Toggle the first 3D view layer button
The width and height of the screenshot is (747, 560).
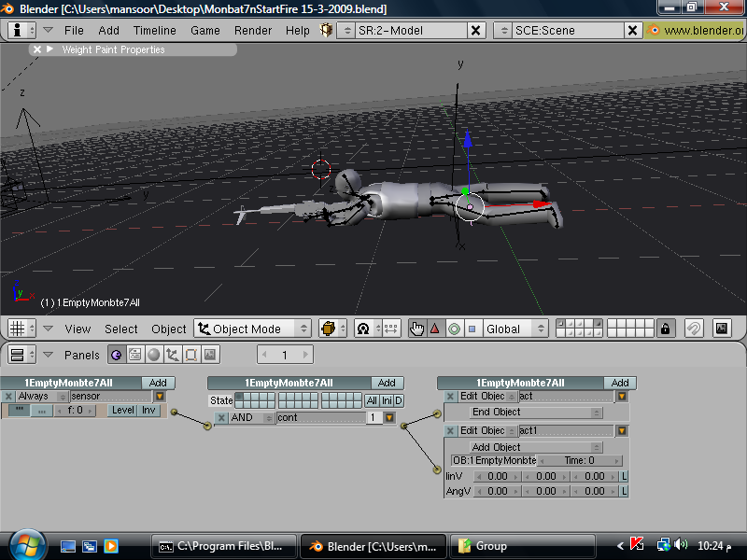coord(561,324)
